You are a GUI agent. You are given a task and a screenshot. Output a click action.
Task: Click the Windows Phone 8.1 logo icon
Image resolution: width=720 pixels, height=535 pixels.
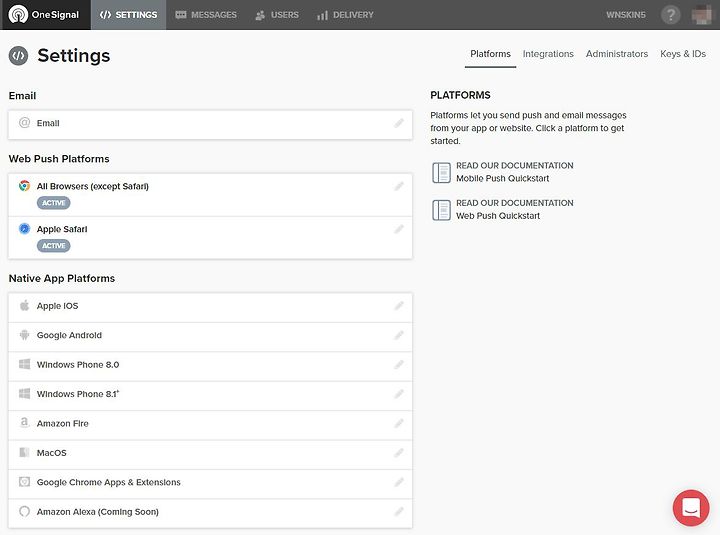tap(24, 394)
